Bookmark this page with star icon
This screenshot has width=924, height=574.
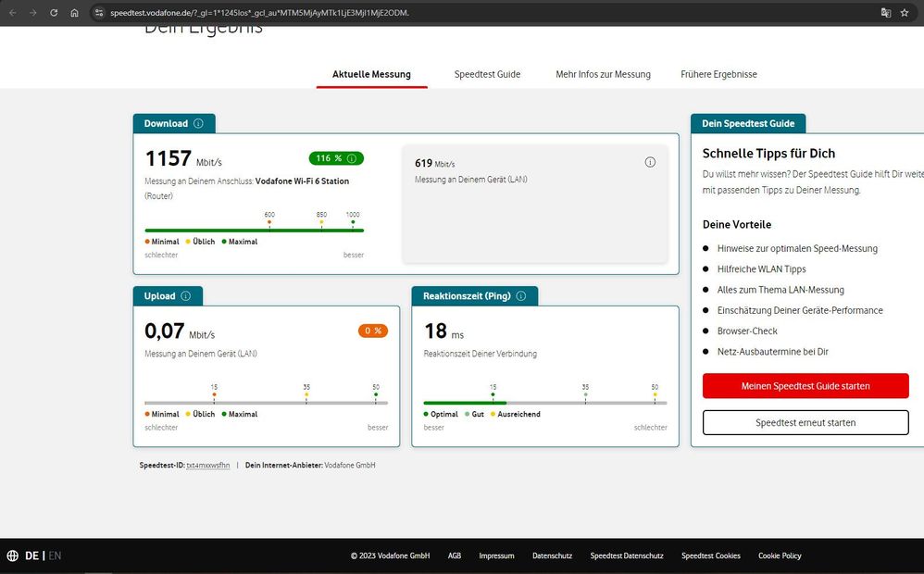click(x=905, y=12)
